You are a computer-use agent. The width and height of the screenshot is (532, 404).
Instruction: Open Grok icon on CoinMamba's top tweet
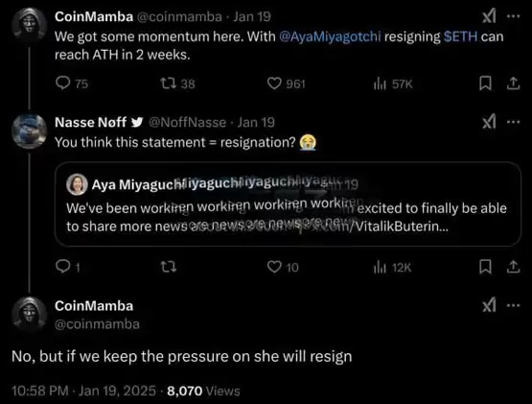(489, 16)
